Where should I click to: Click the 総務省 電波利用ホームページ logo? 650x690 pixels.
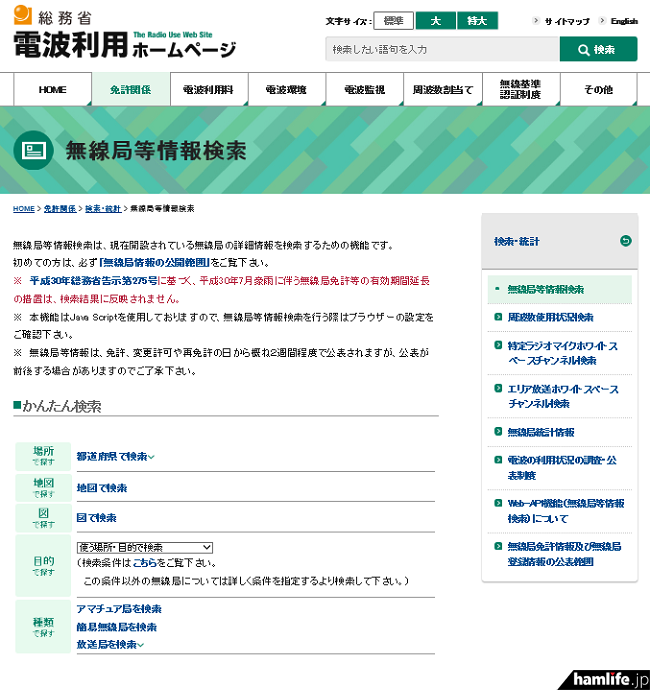[124, 35]
